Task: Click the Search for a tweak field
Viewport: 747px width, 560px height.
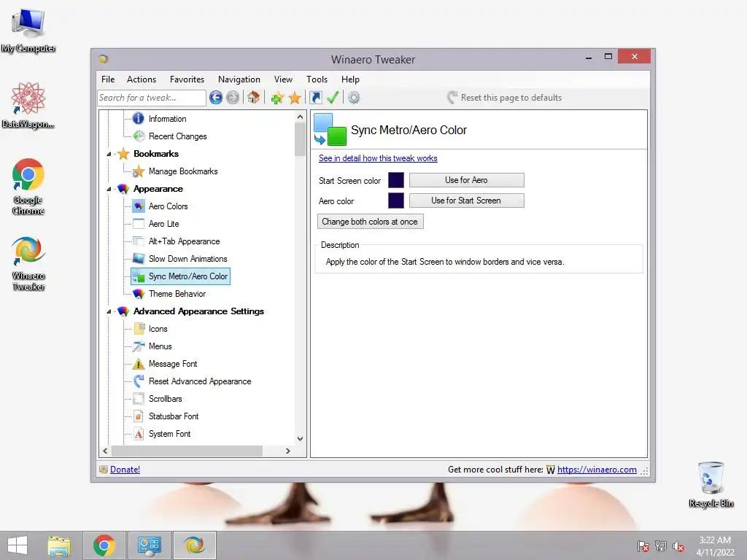Action: coord(152,98)
